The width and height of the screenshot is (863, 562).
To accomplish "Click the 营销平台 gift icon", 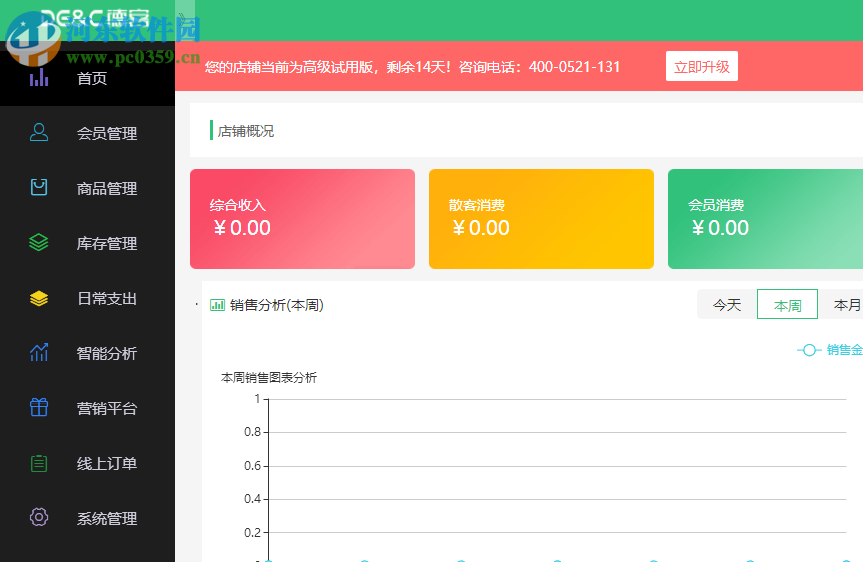I will pyautogui.click(x=39, y=408).
